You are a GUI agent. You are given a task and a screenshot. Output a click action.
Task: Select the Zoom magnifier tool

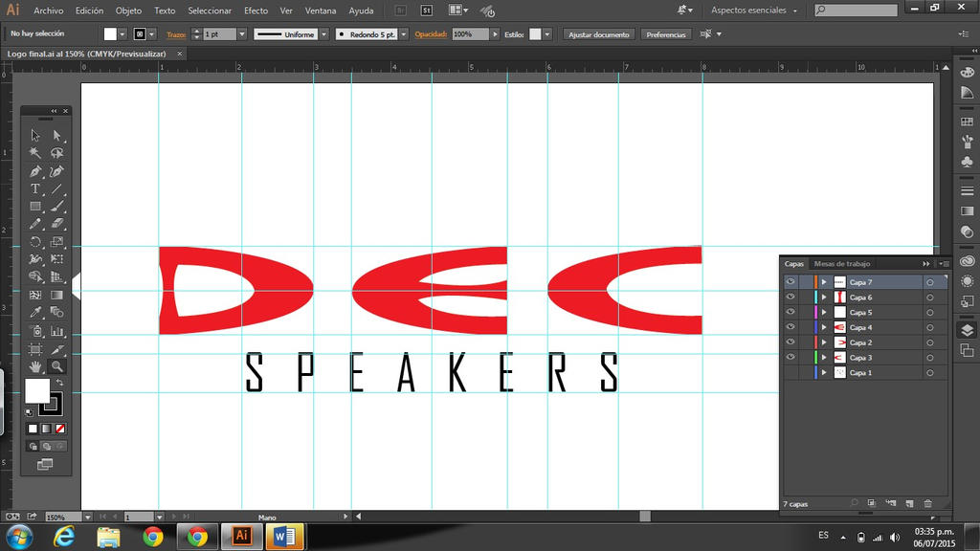coord(56,366)
